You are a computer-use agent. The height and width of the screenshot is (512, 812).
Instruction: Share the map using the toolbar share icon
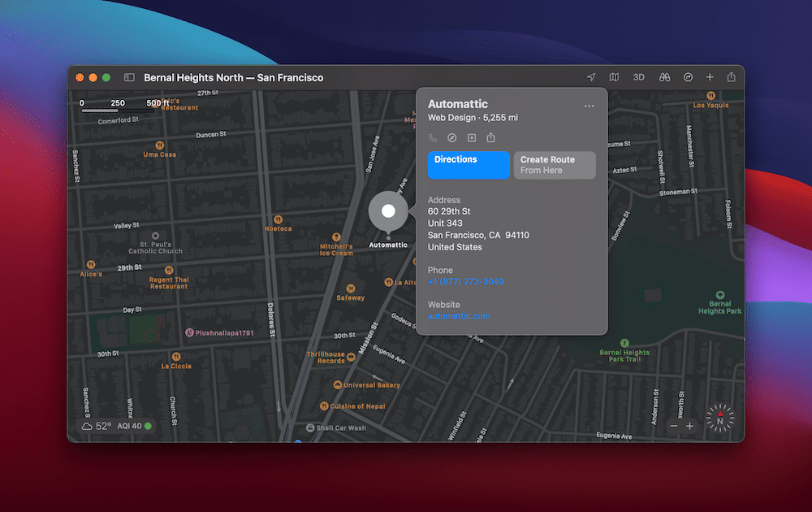732,76
